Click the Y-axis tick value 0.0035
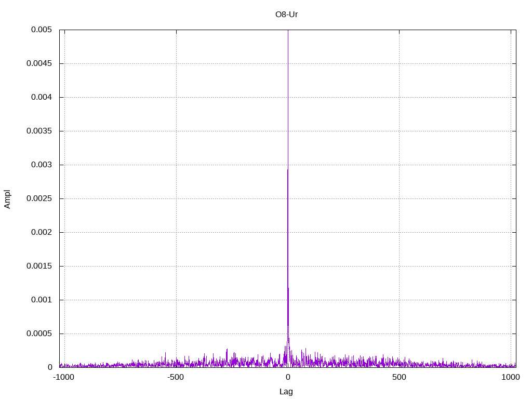532x399 pixels. (x=39, y=131)
